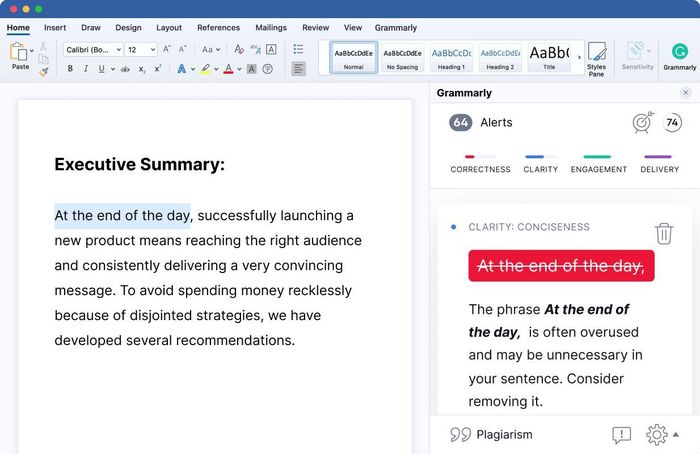Expand the font color dropdown arrow
This screenshot has width=700, height=454.
click(x=239, y=69)
